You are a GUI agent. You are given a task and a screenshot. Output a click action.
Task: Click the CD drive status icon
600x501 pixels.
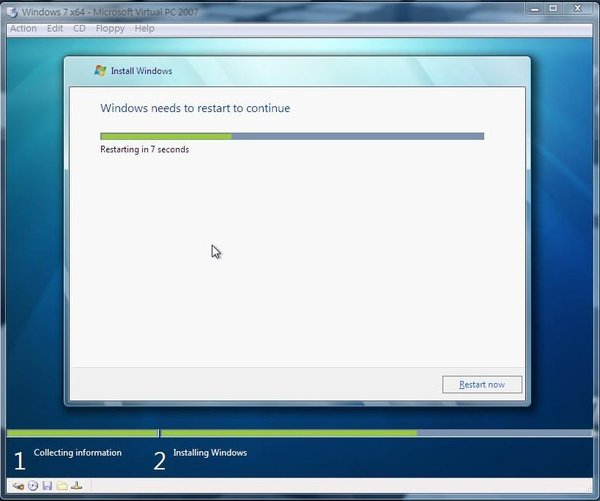pyautogui.click(x=33, y=486)
